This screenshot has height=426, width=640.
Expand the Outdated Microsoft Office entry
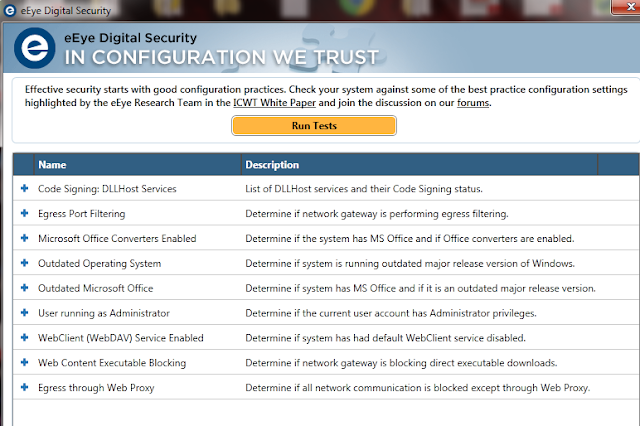click(24, 288)
